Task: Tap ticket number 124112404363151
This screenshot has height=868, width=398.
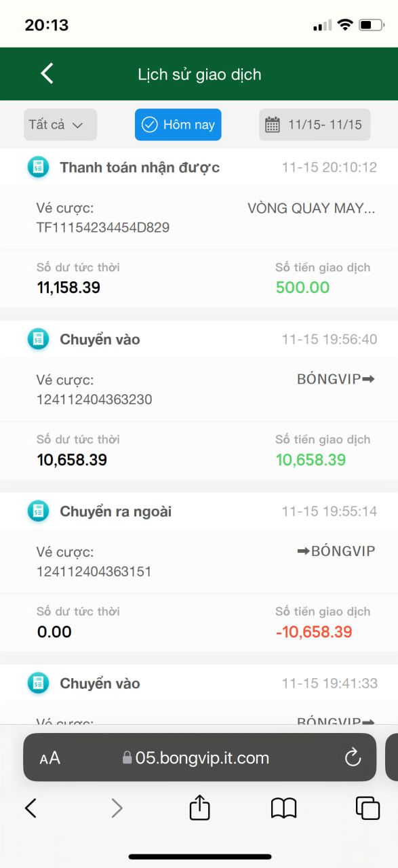Action: [94, 572]
